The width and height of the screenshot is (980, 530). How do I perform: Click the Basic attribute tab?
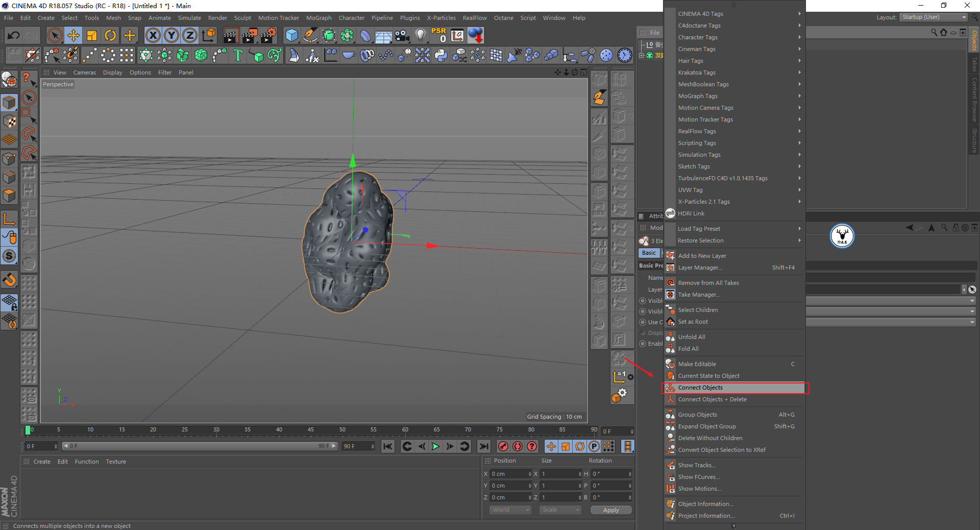point(649,253)
